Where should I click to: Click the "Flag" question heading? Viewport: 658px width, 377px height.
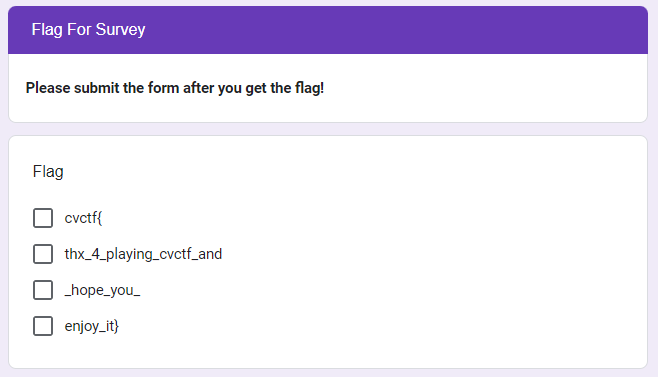coord(48,172)
